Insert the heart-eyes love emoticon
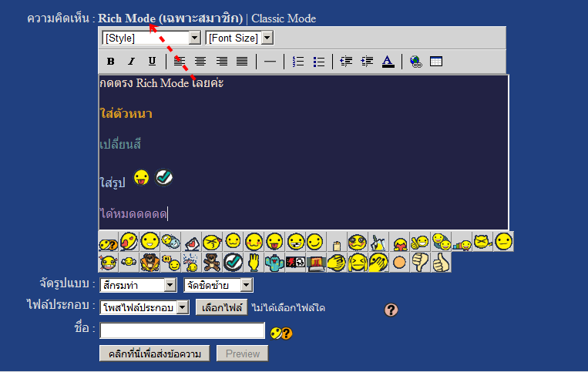This screenshot has height=372, width=588. [x=129, y=242]
